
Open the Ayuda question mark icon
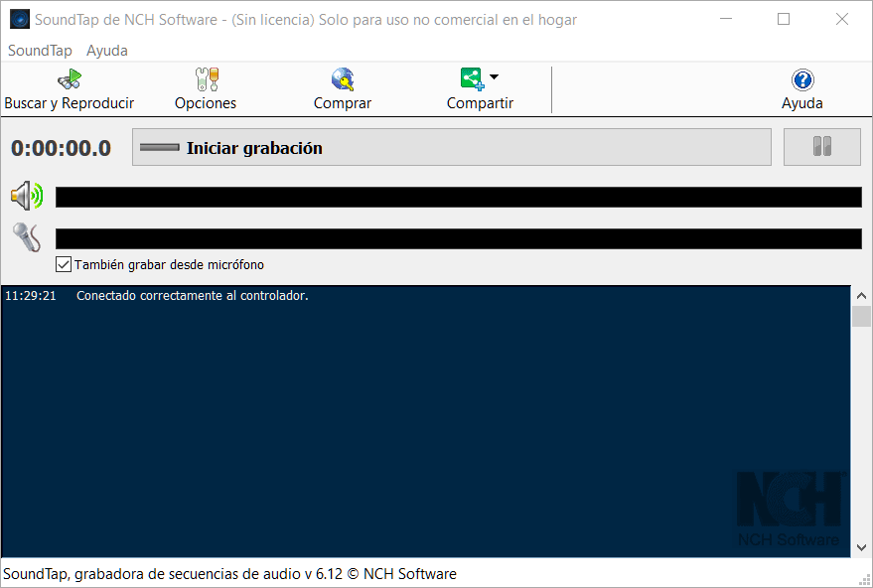click(802, 80)
